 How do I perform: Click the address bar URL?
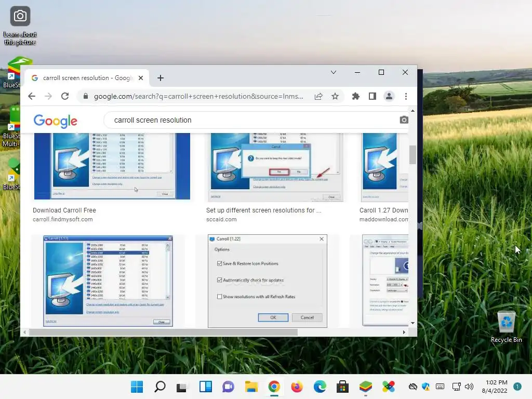pyautogui.click(x=198, y=96)
